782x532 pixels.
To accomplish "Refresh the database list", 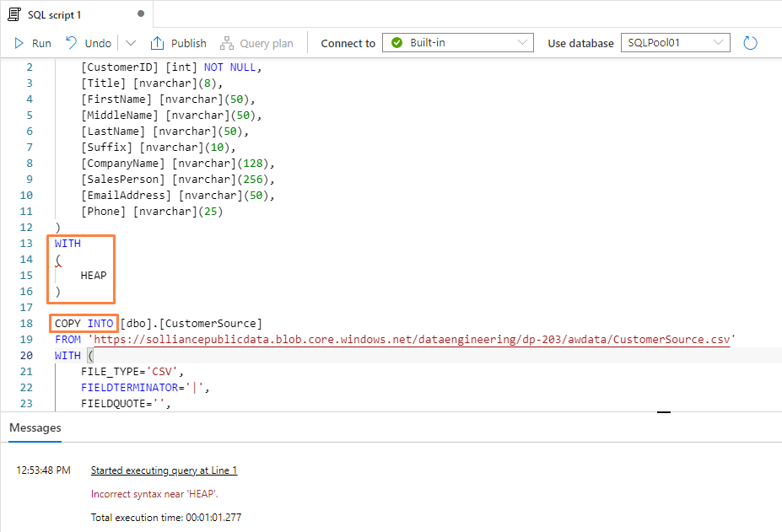I will (x=750, y=43).
